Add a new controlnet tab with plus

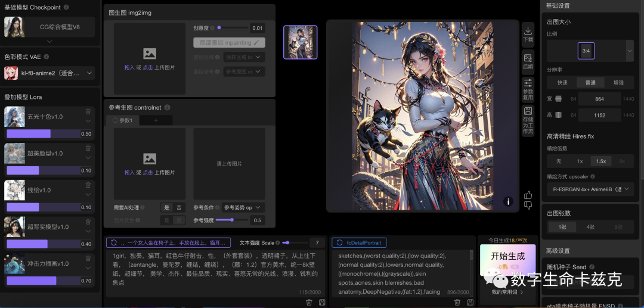pyautogui.click(x=156, y=120)
